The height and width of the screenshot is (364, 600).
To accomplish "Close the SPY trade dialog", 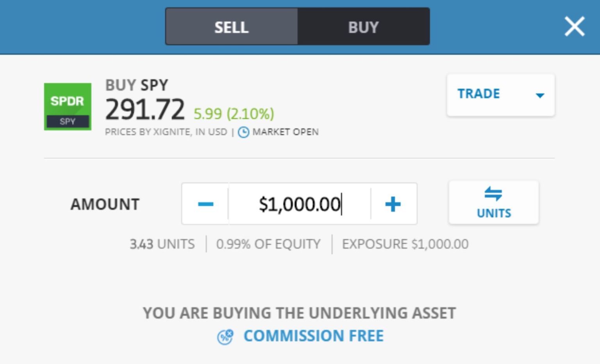I will point(574,27).
